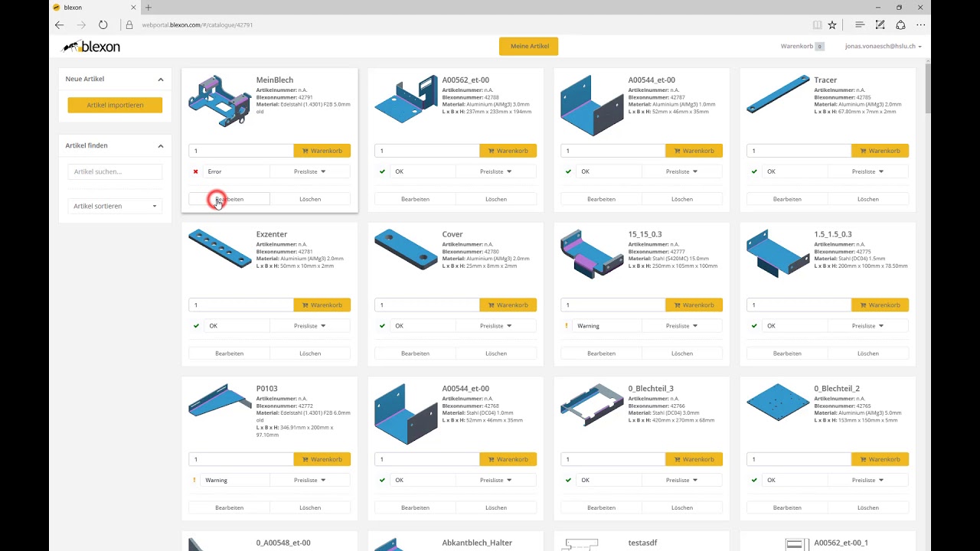980x551 pixels.
Task: Open the MeinBlech part thumbnail
Action: click(x=220, y=101)
